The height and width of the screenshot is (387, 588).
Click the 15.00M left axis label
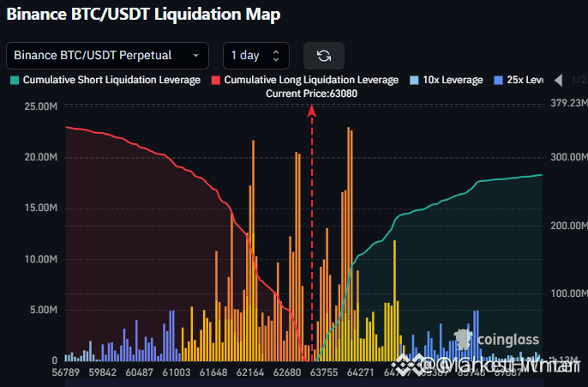click(x=41, y=208)
